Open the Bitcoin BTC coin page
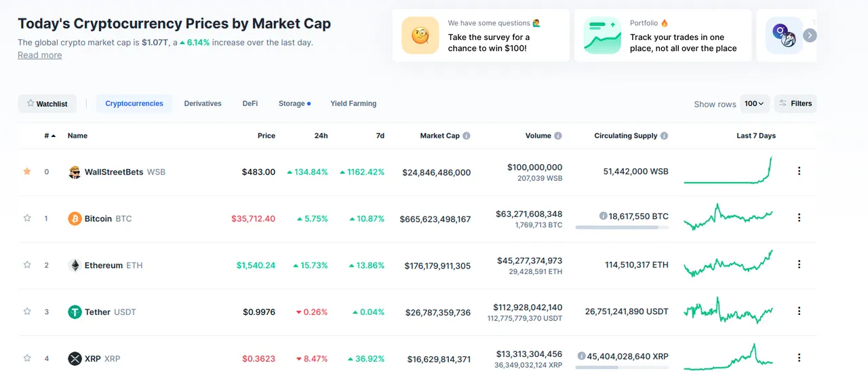 [x=108, y=218]
